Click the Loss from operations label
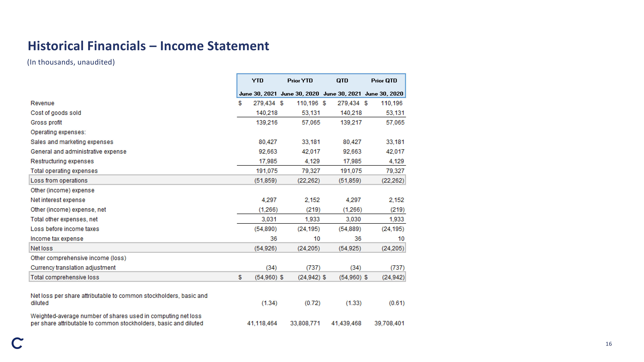 click(59, 181)
